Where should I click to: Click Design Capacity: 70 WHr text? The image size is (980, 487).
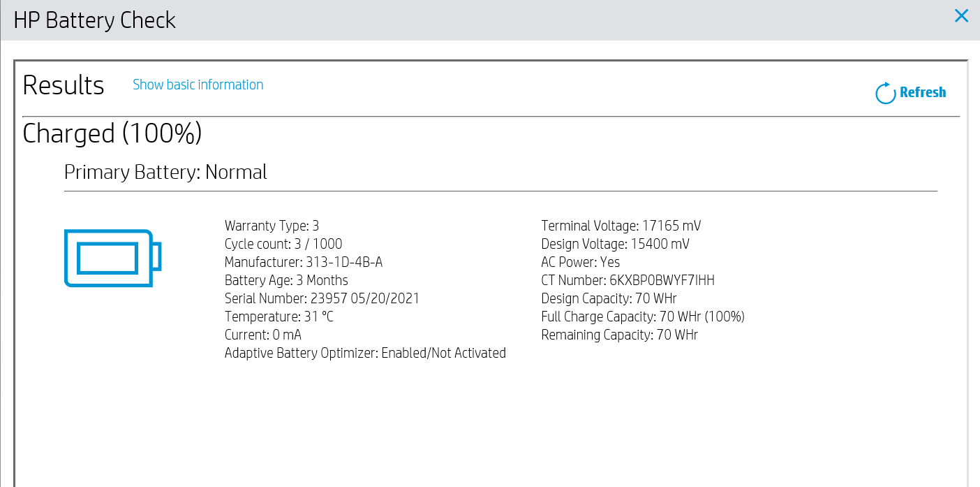609,298
